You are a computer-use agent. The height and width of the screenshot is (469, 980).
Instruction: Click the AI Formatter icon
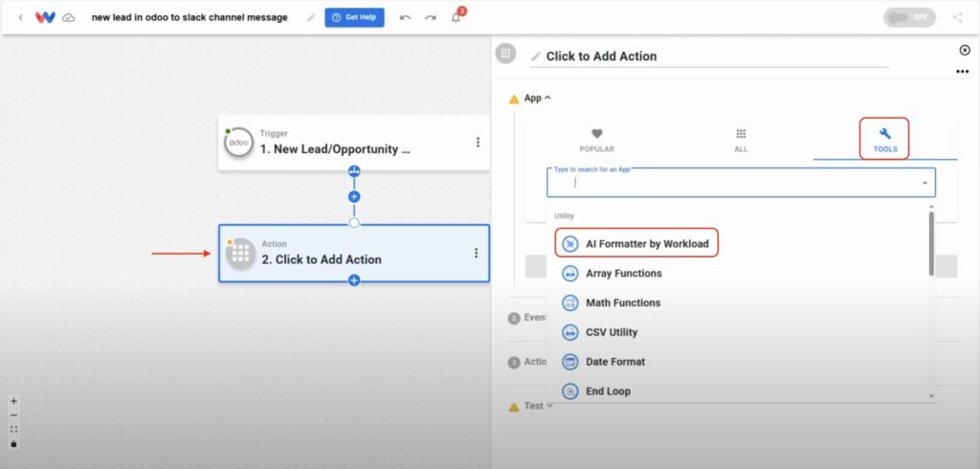[570, 244]
